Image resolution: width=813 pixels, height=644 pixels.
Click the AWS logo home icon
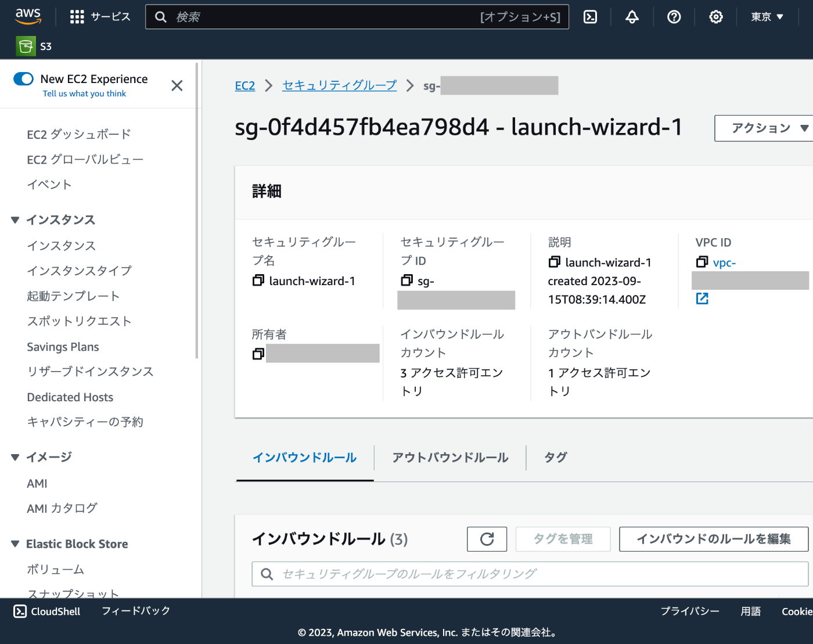pyautogui.click(x=28, y=16)
